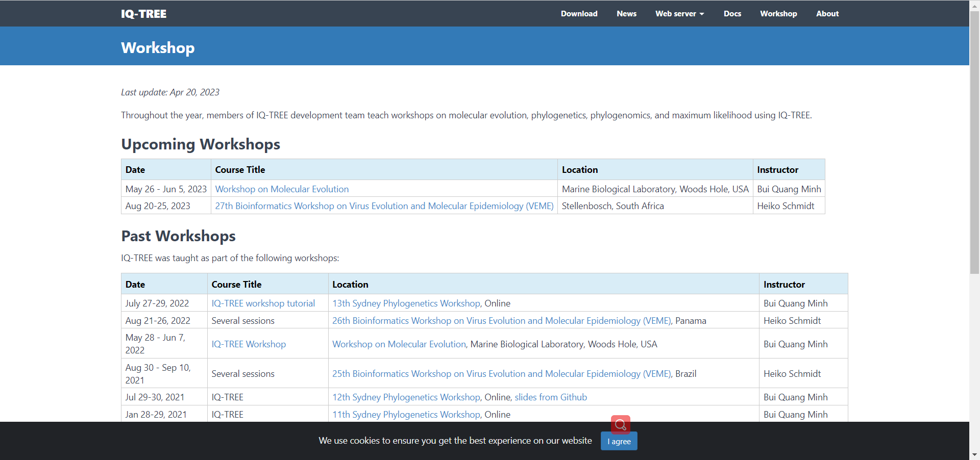Open the 26th Bioinformatics Workshop VEME link
The height and width of the screenshot is (460, 980).
pyautogui.click(x=502, y=321)
